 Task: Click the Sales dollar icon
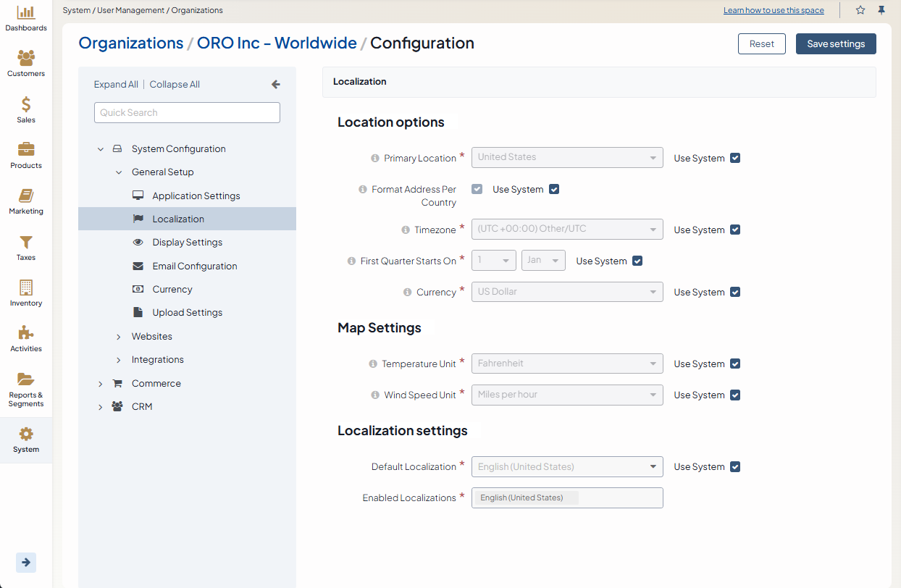(26, 105)
